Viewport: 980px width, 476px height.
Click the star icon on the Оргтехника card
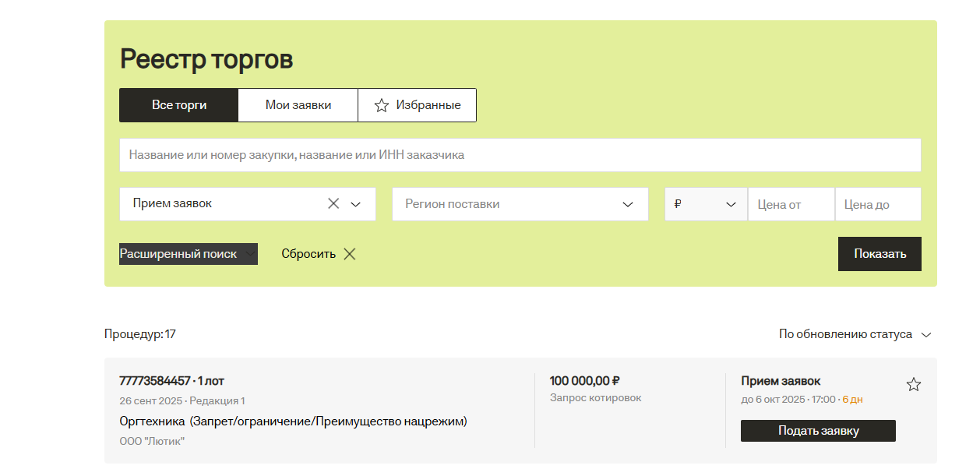[914, 385]
